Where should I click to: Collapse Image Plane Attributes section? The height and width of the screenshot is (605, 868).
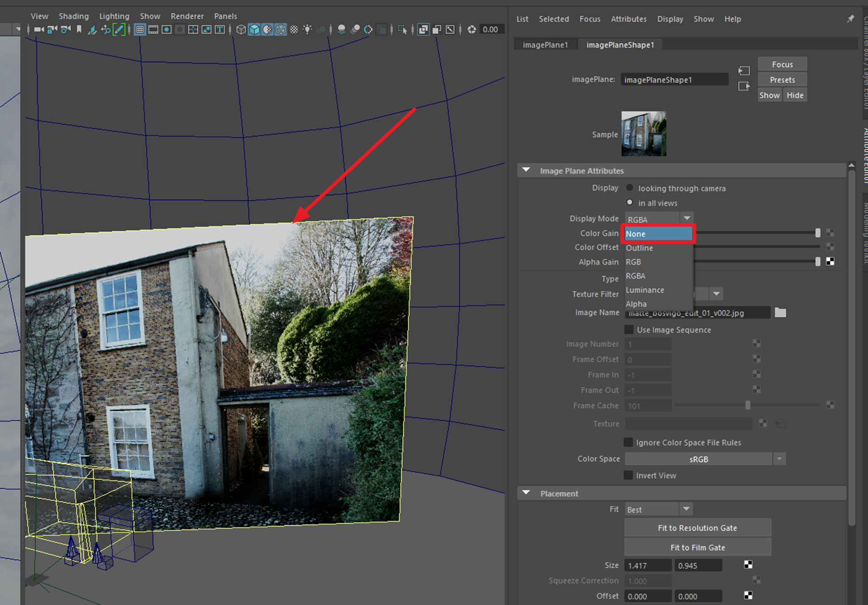tap(526, 170)
